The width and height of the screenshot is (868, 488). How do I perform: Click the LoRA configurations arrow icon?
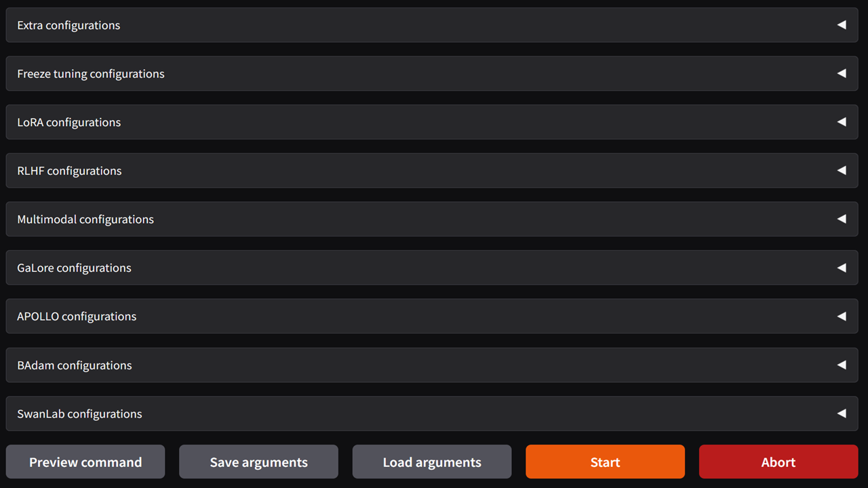coord(842,122)
